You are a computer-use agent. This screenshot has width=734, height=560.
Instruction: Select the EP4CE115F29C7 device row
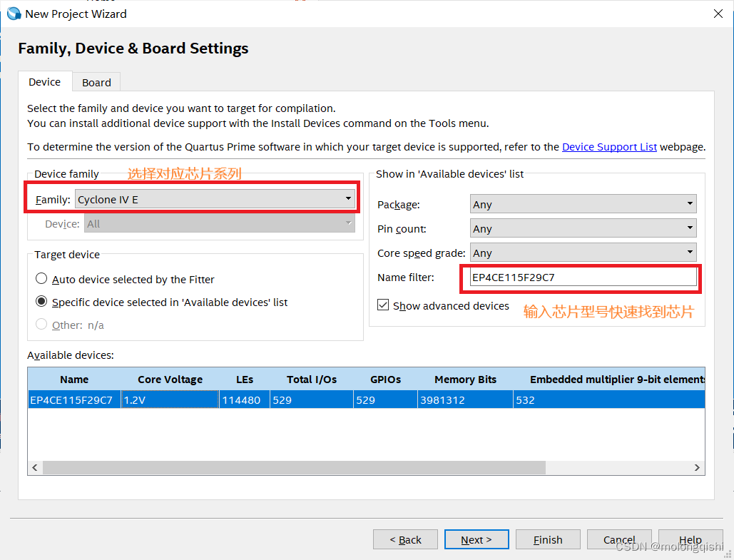tap(367, 399)
